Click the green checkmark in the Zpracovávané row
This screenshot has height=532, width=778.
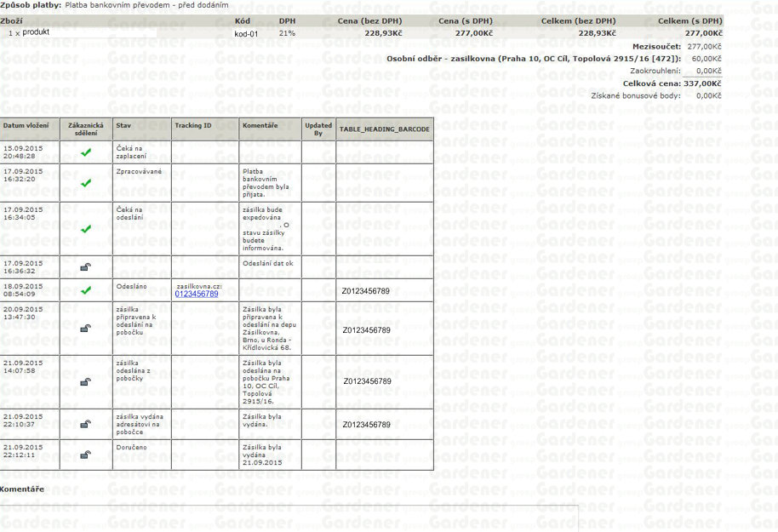[x=85, y=183]
